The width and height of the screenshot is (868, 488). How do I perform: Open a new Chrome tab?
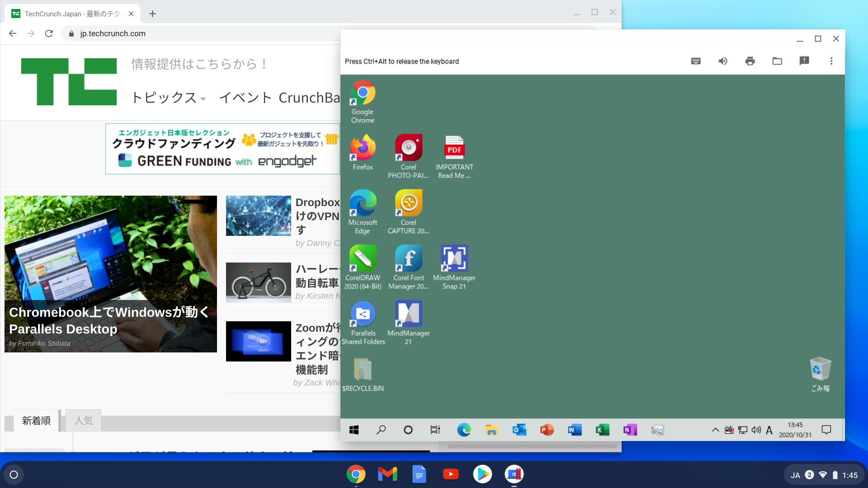152,14
